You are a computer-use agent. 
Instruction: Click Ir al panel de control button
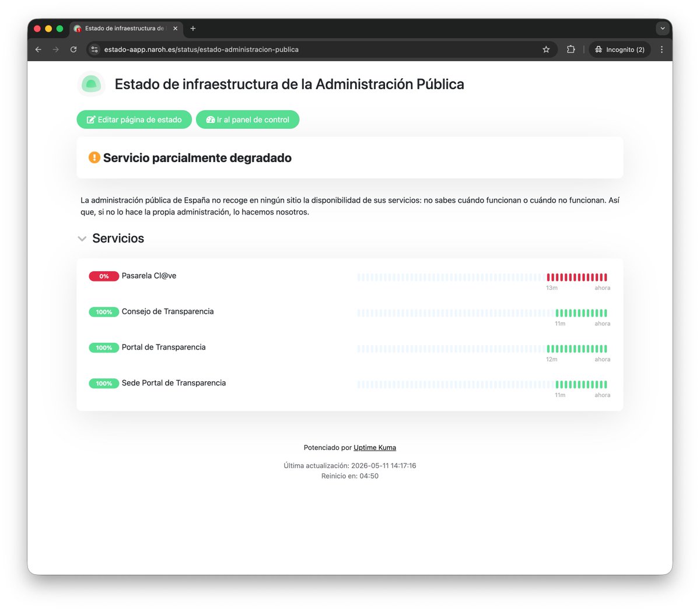tap(247, 120)
